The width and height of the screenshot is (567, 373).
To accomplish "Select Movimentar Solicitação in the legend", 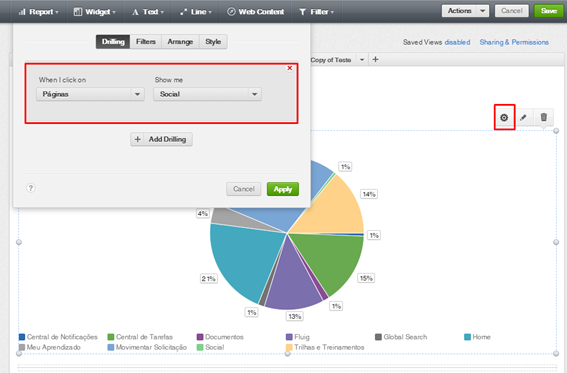I will tap(147, 347).
